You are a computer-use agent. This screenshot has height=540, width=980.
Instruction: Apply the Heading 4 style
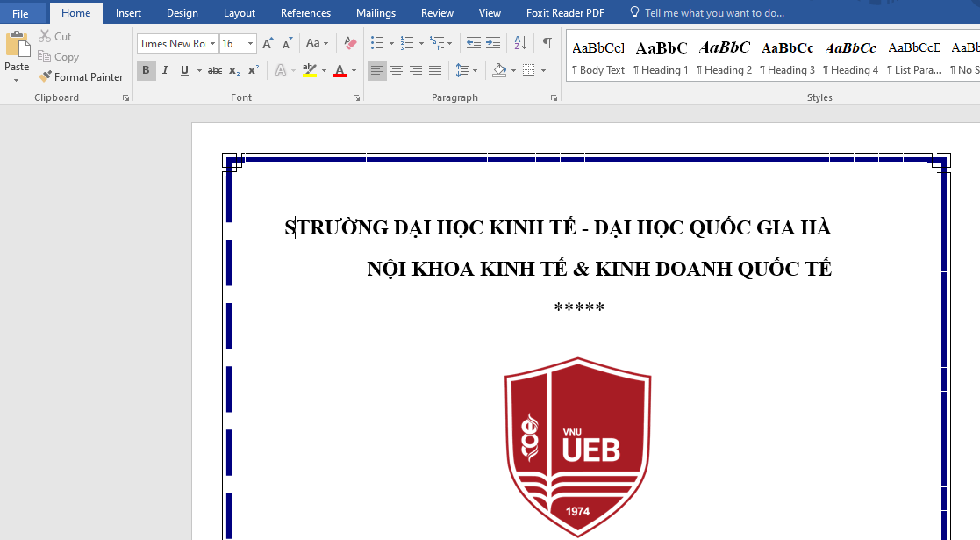point(850,58)
